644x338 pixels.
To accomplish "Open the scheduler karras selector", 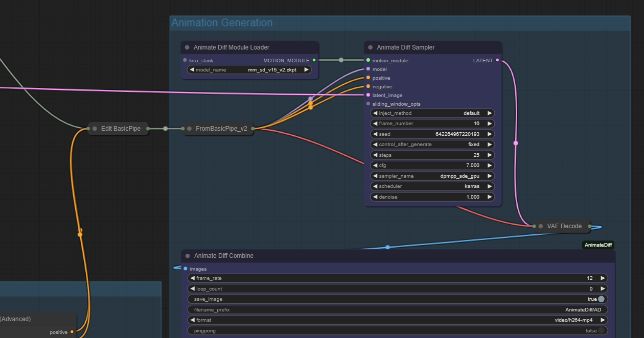I will point(432,186).
